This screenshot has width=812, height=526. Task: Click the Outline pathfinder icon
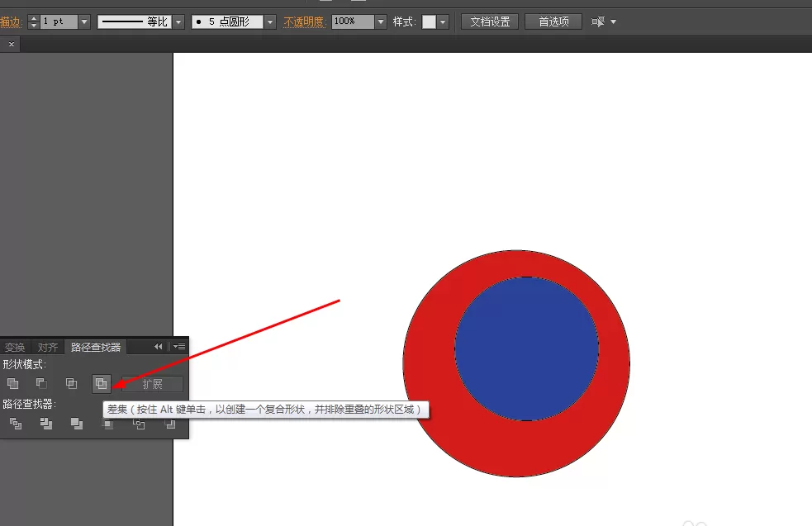coord(139,424)
